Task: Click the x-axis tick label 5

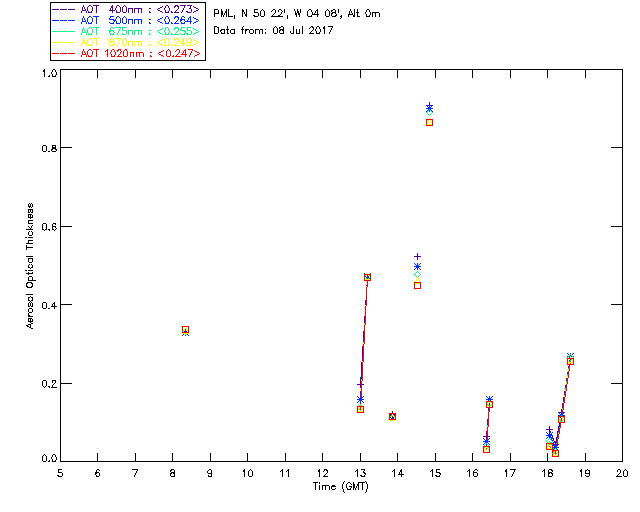Action: 60,473
